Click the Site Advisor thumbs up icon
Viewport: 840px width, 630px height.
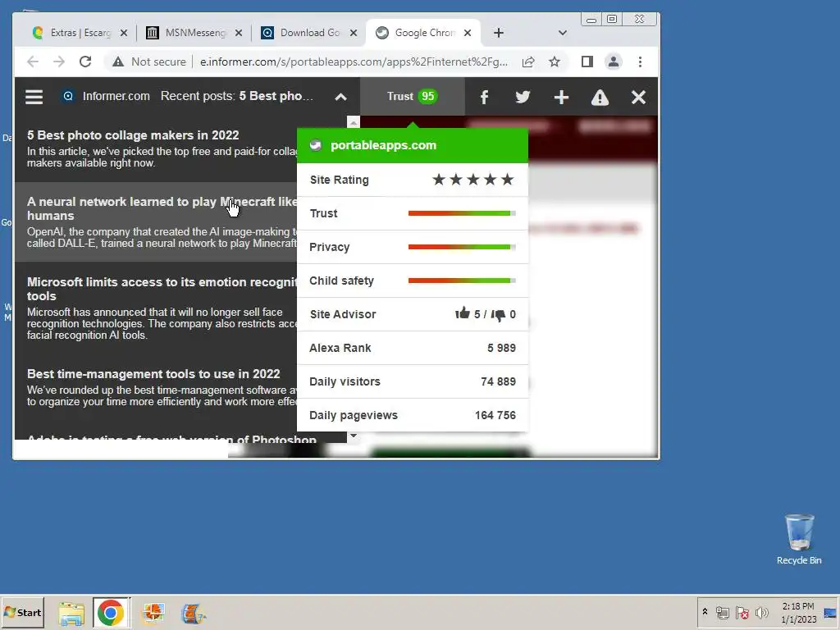[x=463, y=313]
